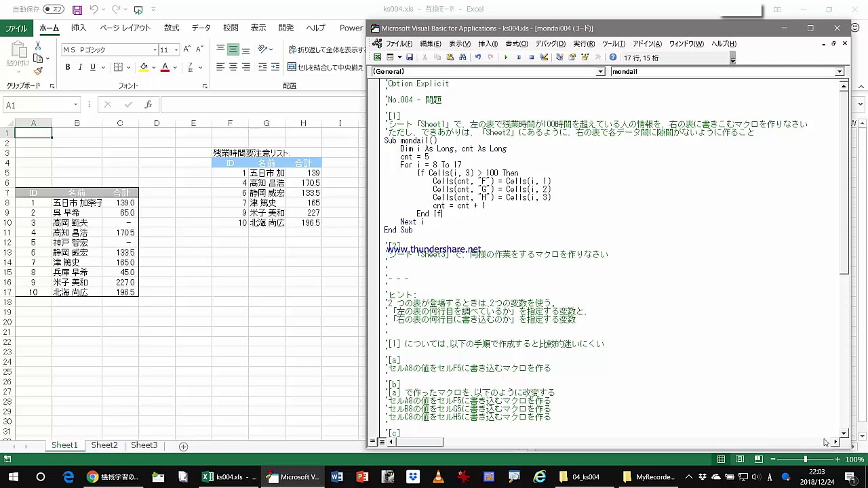
Task: Switch to the Sheet2 worksheet tab
Action: 104,445
